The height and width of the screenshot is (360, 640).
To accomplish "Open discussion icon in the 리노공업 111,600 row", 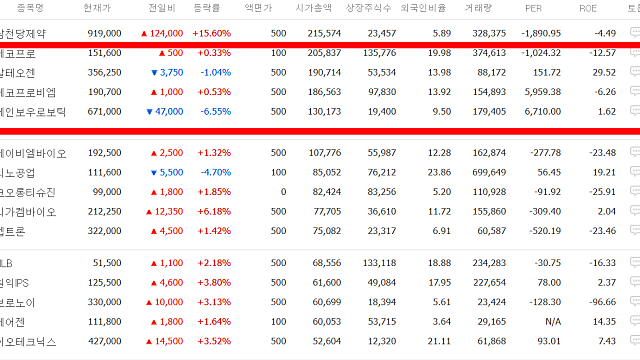I will (635, 171).
